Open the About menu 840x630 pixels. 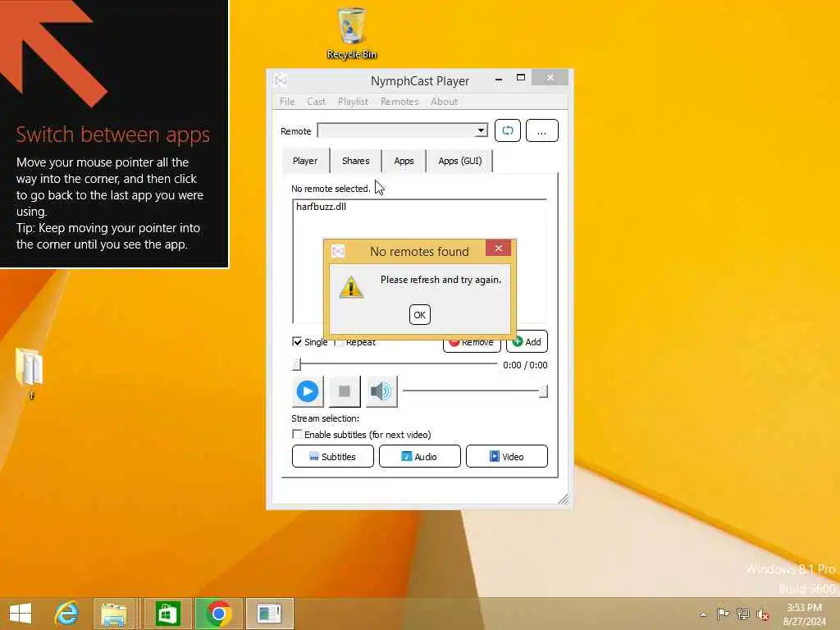(x=444, y=101)
